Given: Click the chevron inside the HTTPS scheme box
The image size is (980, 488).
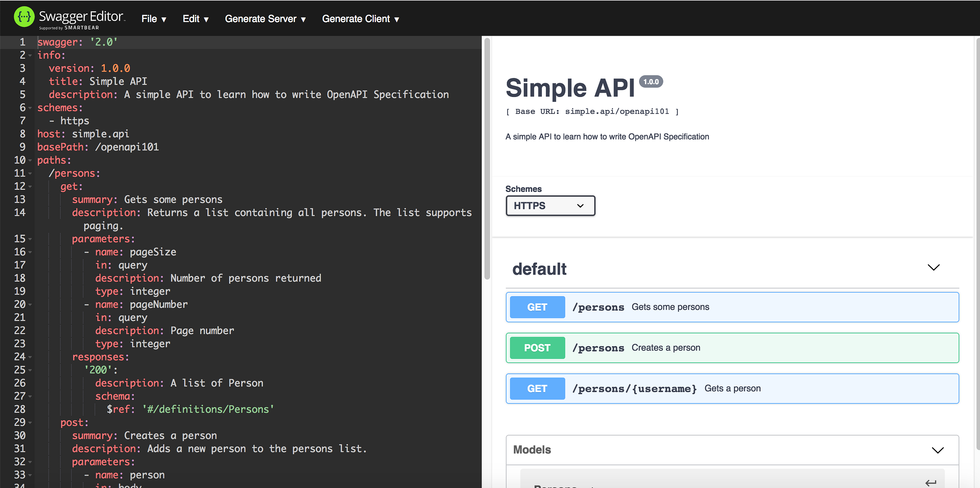Looking at the screenshot, I should pyautogui.click(x=580, y=205).
